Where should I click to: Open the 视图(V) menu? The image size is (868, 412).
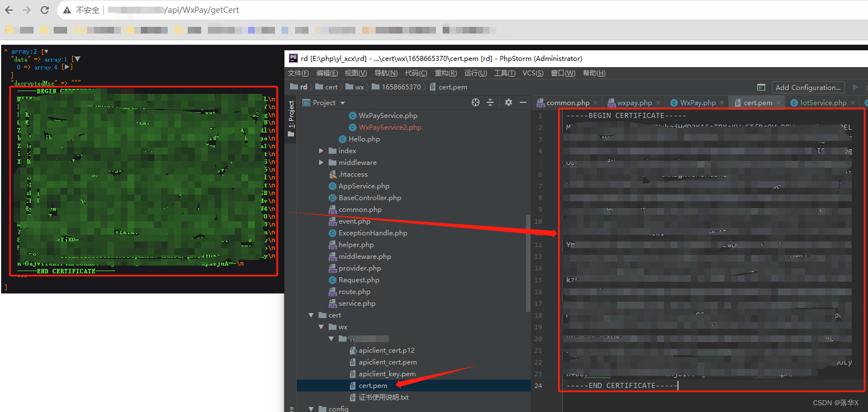[x=356, y=73]
